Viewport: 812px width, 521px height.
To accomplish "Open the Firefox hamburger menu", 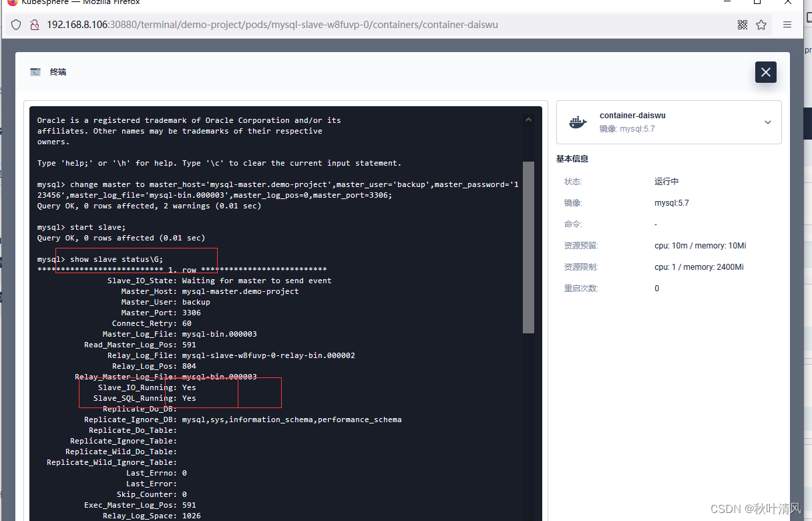I will [x=787, y=24].
